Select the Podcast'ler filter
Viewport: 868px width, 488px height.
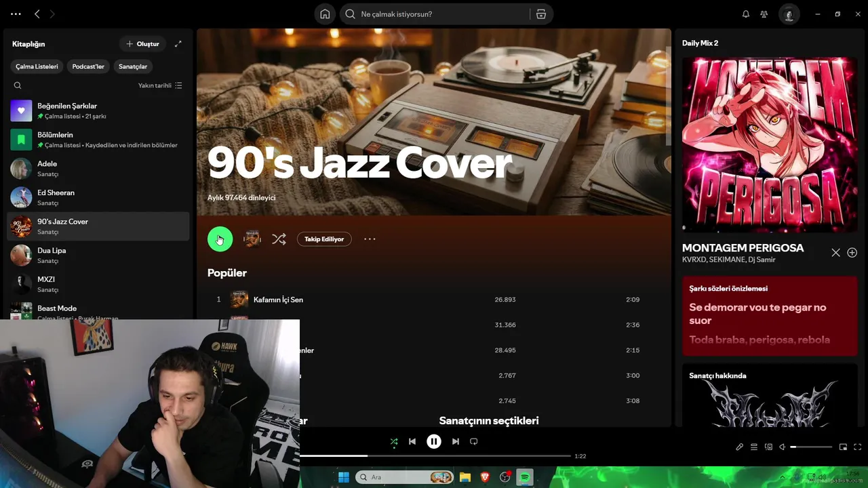[x=88, y=66]
